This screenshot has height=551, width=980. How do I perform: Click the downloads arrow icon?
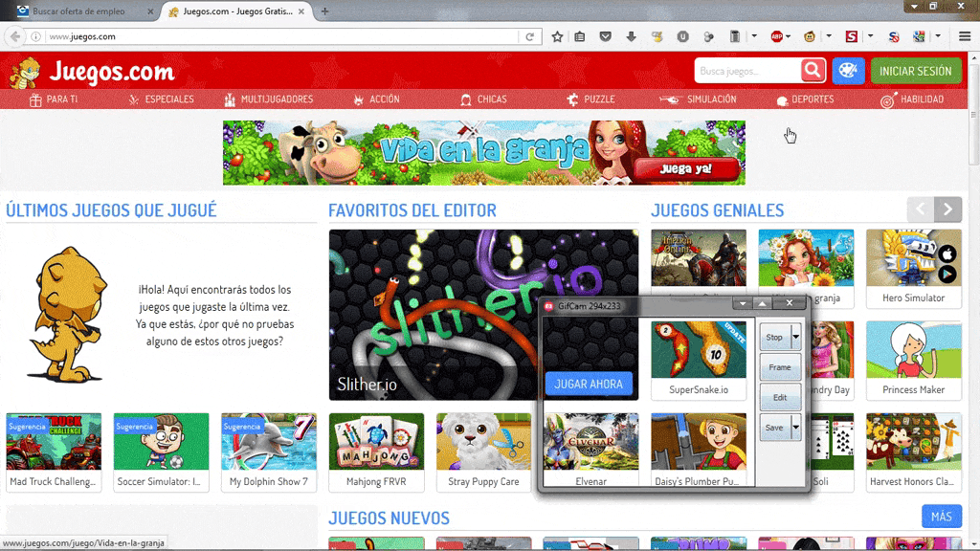click(631, 36)
